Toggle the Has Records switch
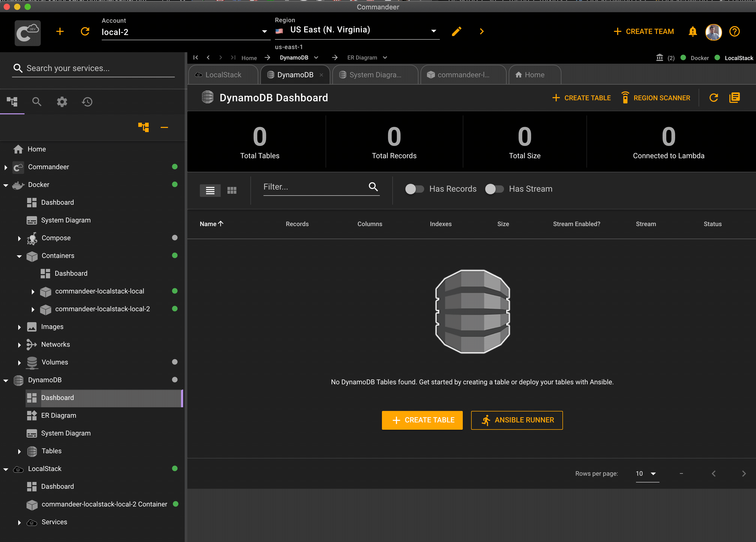 pyautogui.click(x=414, y=189)
